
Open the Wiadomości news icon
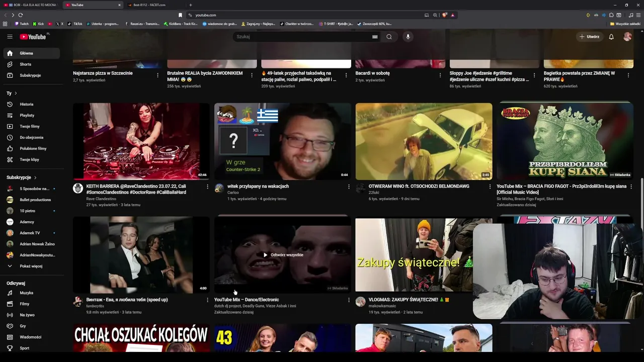click(x=10, y=337)
